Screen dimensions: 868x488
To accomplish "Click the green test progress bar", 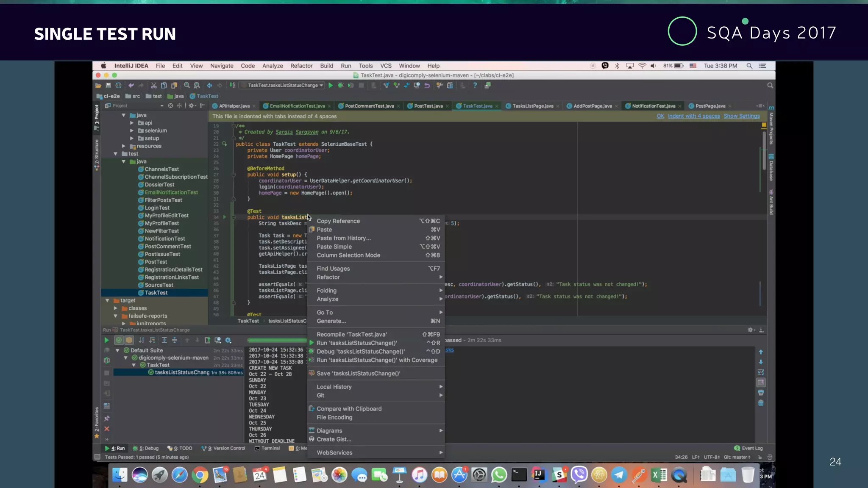I will click(x=276, y=340).
